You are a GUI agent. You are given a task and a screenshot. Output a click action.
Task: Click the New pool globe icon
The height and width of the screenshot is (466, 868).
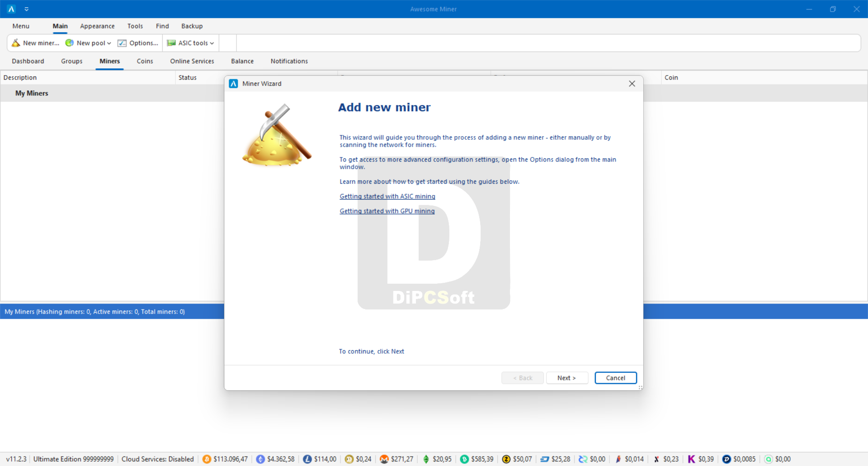click(70, 43)
